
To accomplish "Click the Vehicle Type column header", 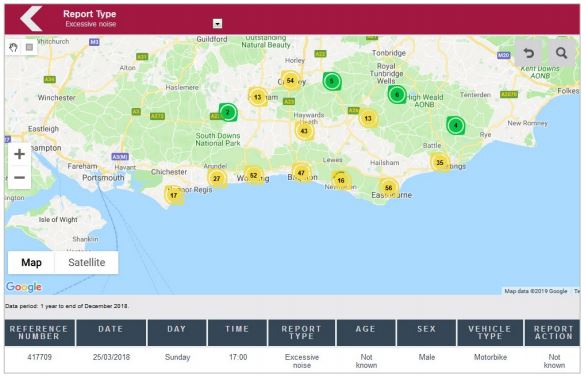I will (490, 333).
